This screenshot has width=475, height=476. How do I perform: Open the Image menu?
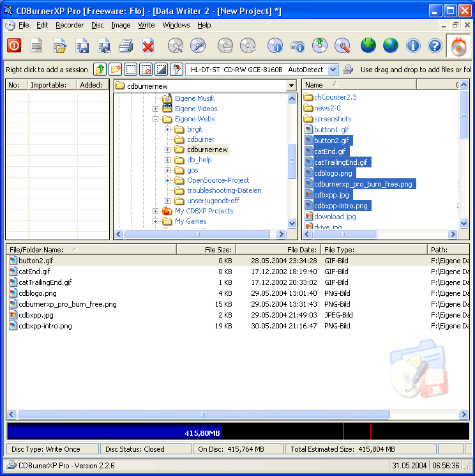[121, 25]
